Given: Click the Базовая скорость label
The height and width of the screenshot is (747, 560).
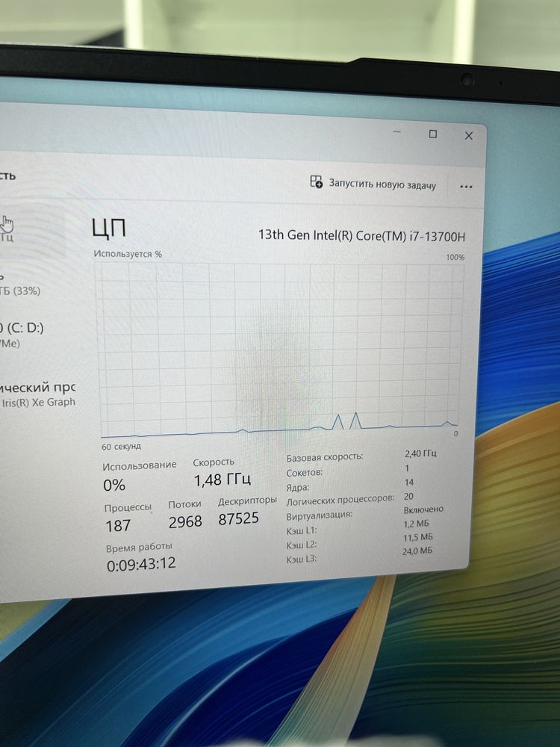Looking at the screenshot, I should [x=324, y=457].
